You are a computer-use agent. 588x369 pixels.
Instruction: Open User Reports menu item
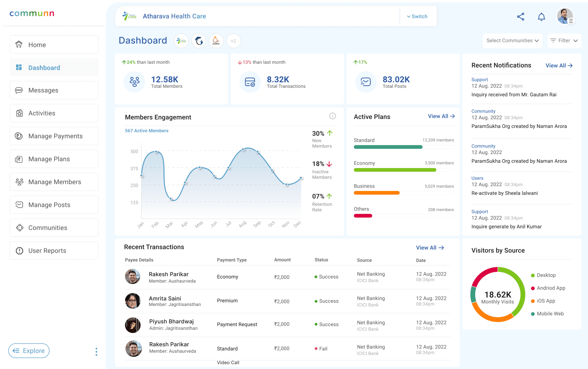[x=54, y=251]
